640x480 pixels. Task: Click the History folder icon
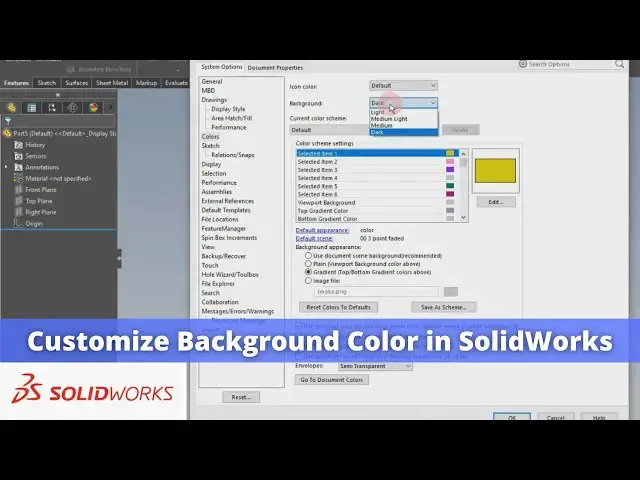coord(19,145)
